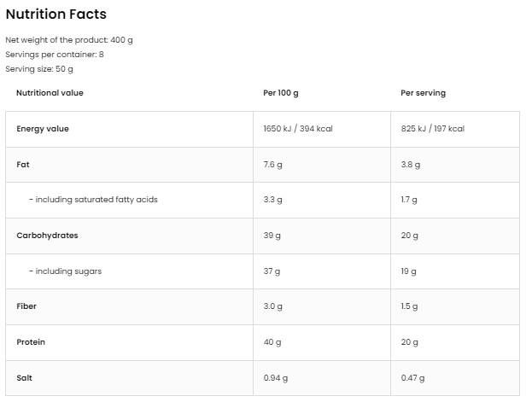Click the 0.47 g salt per serving value
532x402 pixels.
click(412, 378)
